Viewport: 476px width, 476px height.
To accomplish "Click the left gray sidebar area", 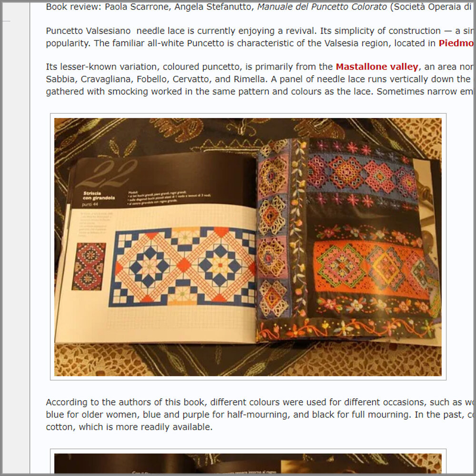I will point(16,238).
